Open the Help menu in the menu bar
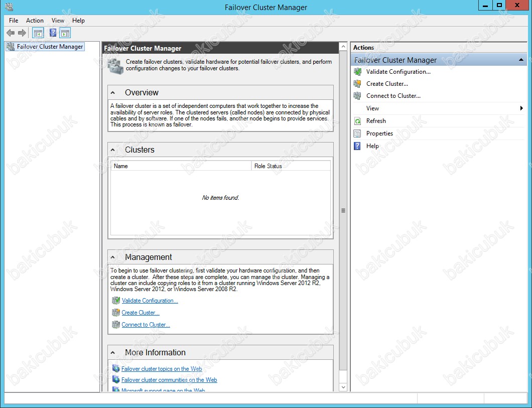Image resolution: width=532 pixels, height=408 pixels. (78, 21)
